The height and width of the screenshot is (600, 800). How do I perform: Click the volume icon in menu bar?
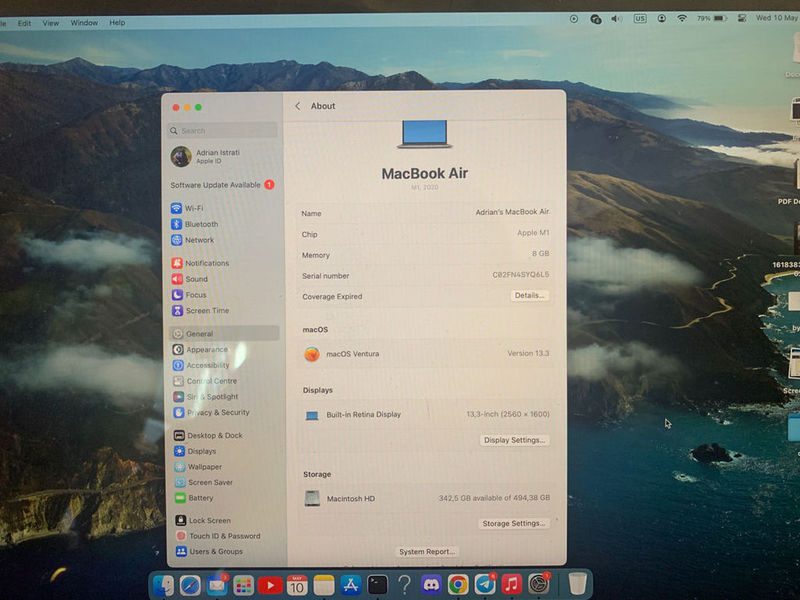click(x=617, y=18)
